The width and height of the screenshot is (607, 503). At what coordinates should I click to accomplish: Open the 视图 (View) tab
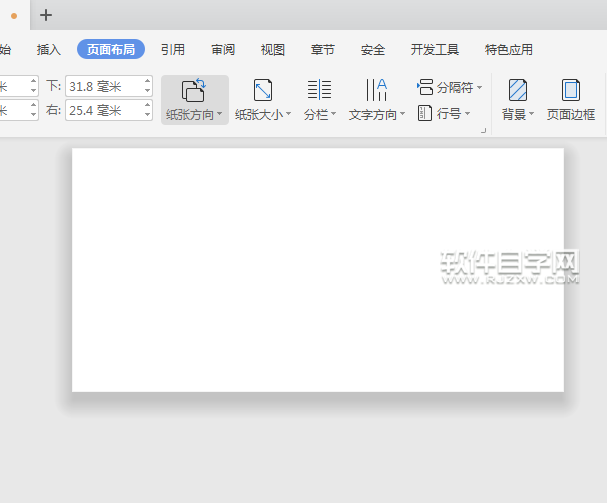pyautogui.click(x=273, y=50)
